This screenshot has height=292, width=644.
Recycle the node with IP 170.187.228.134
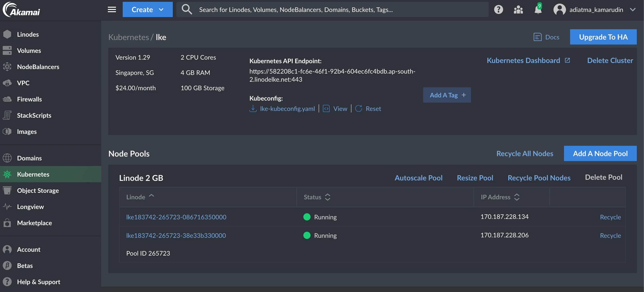click(x=610, y=217)
